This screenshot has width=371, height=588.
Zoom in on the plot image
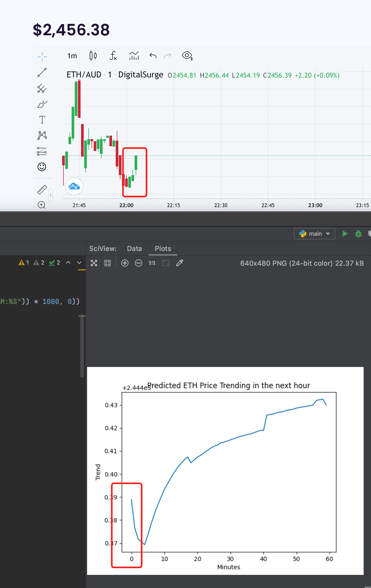click(125, 263)
